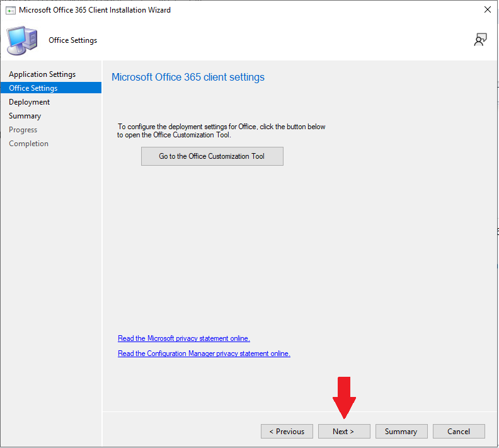Viewport: 499px width, 448px height.
Task: Click the window title 'Microsoft Office 365 Client Installation Wizard'
Action: [x=95, y=10]
